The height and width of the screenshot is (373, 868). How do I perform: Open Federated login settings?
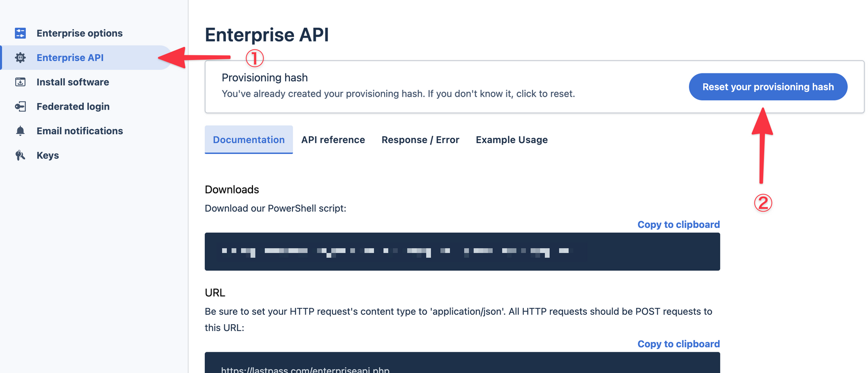(73, 107)
